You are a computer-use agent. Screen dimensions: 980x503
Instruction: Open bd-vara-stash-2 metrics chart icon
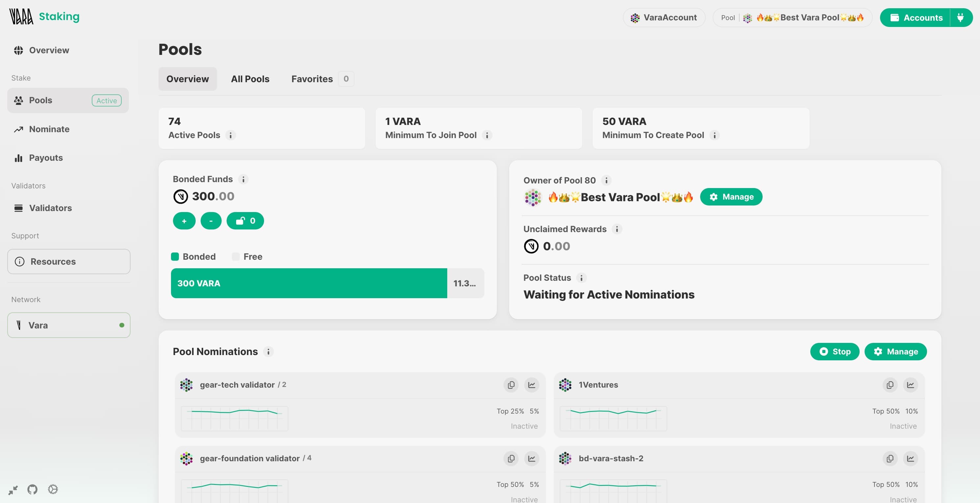click(x=910, y=459)
